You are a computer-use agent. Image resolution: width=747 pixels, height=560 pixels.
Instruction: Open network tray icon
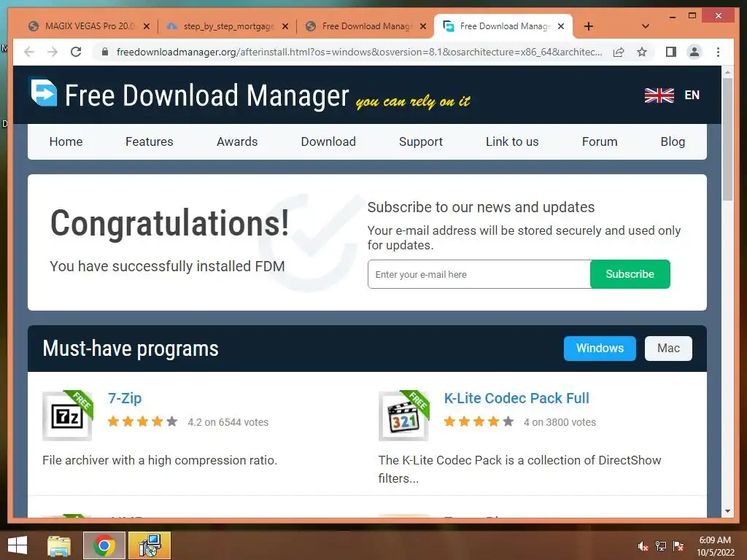tap(661, 546)
